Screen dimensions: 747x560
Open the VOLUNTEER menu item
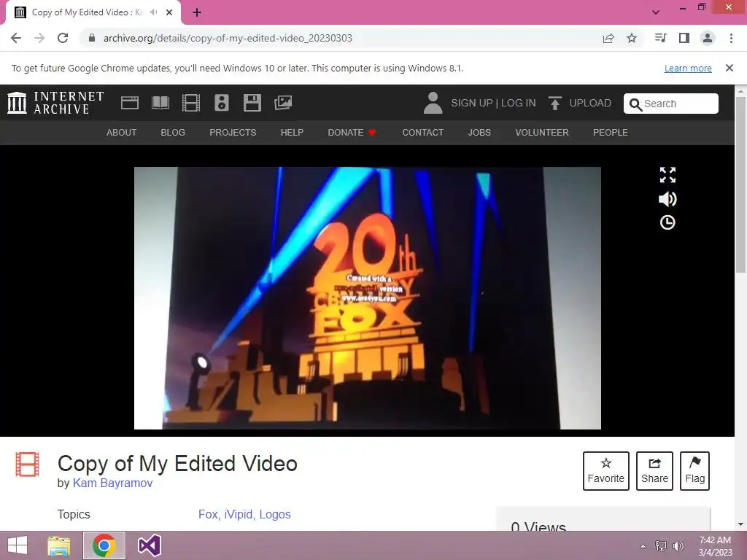542,133
